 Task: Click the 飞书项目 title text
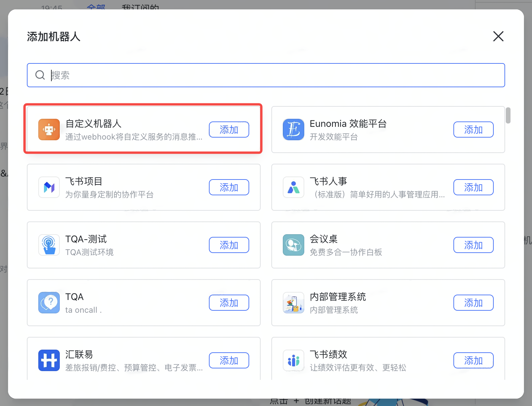tap(84, 181)
